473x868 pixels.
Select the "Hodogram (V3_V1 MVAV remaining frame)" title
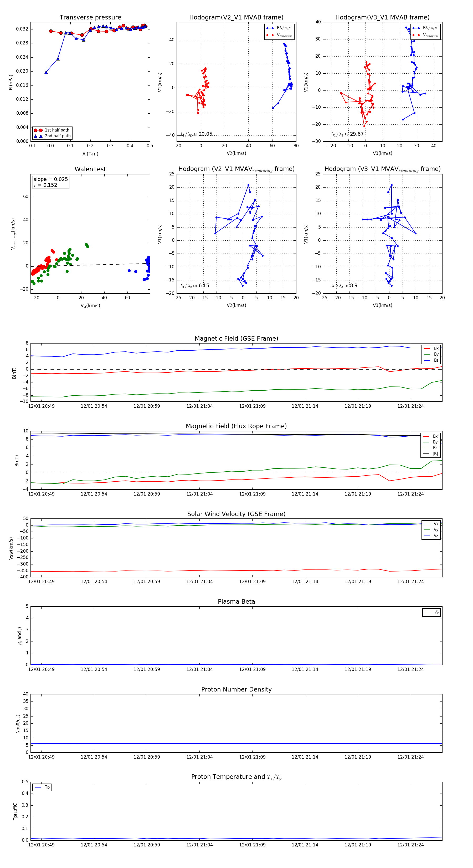click(x=382, y=169)
